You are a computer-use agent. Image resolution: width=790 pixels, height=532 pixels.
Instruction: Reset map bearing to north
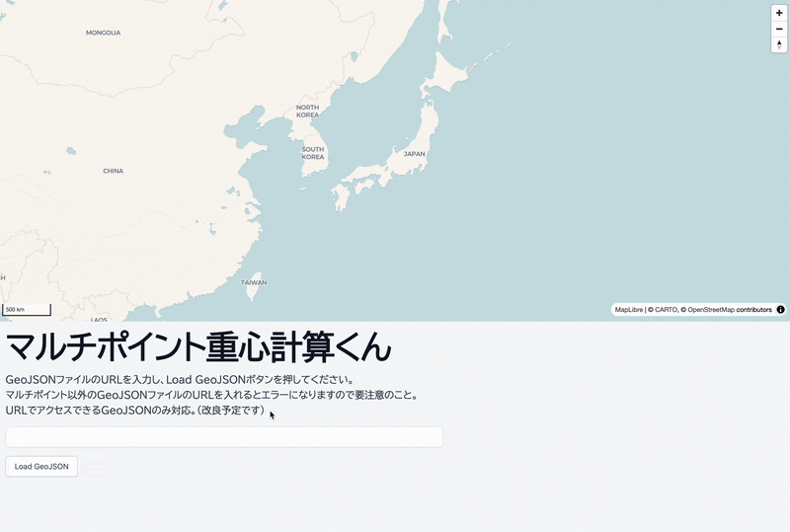pyautogui.click(x=779, y=44)
